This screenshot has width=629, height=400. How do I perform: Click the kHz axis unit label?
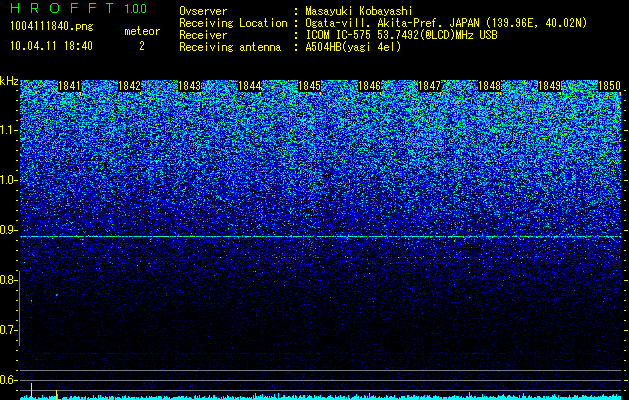tap(9, 81)
